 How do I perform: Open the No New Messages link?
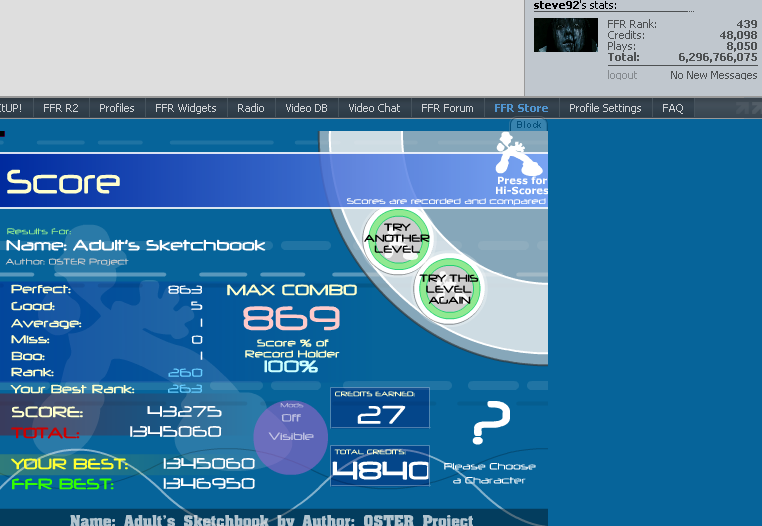coord(713,75)
